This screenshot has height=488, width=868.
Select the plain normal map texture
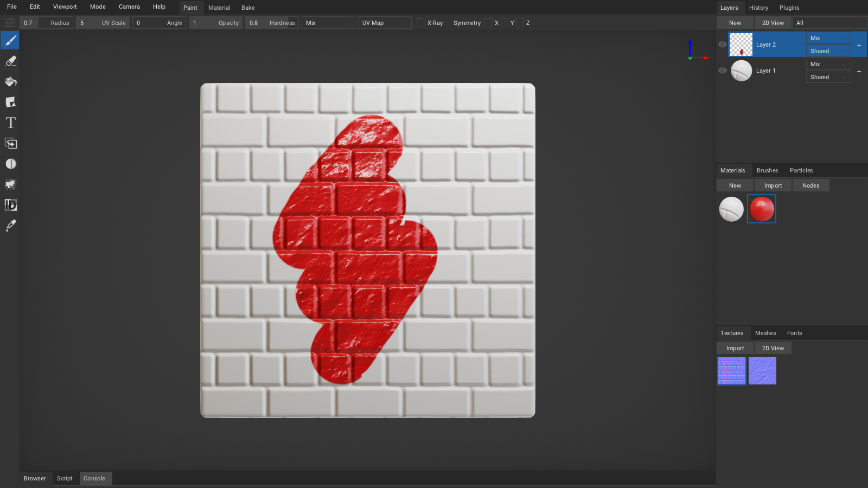[762, 371]
